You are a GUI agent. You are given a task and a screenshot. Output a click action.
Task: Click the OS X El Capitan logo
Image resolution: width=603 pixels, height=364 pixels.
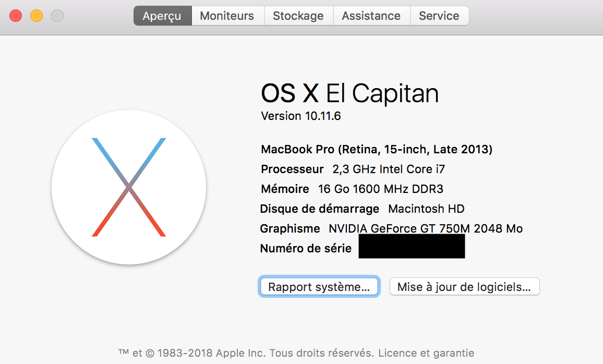coord(129,187)
